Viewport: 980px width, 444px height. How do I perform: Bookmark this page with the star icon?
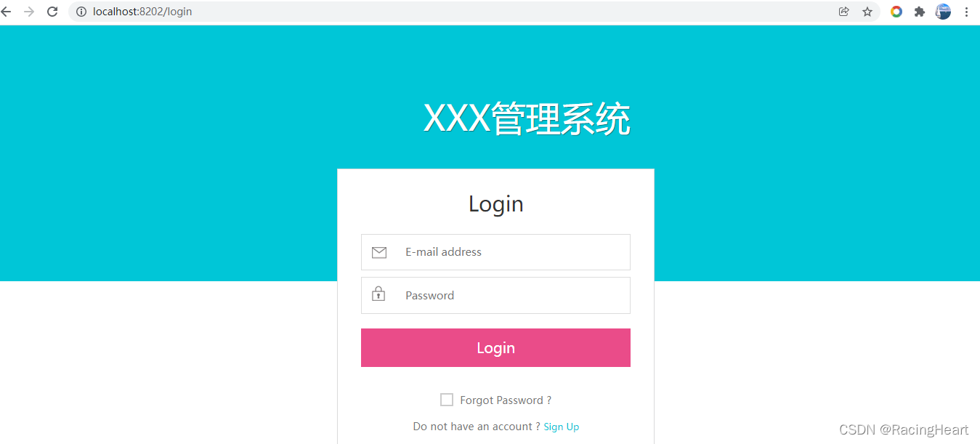(x=867, y=12)
